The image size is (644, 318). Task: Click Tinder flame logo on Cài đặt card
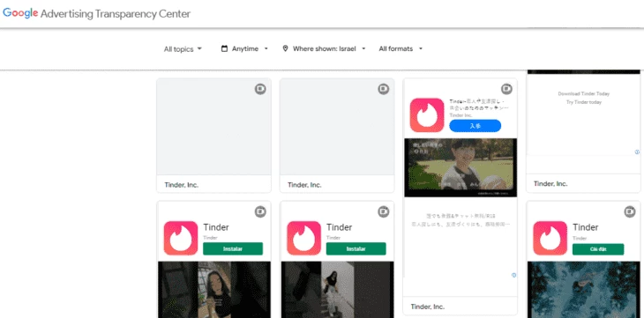550,238
